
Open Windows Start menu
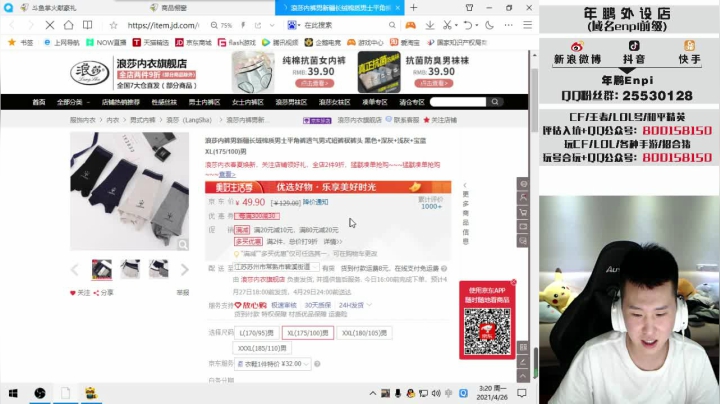coord(13,393)
